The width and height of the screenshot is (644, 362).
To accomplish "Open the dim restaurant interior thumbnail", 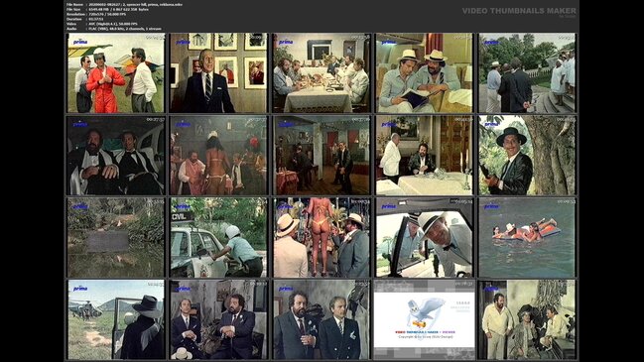I will click(322, 155).
